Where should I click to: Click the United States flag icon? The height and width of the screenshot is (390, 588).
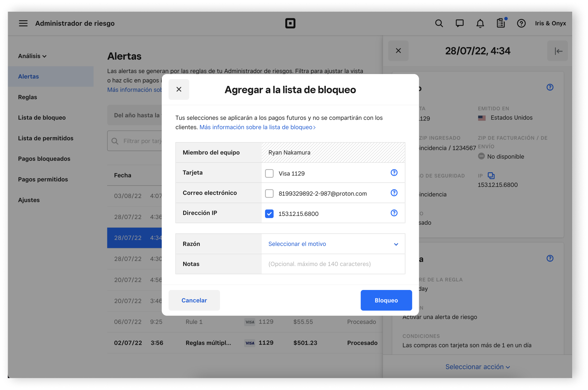[x=482, y=118]
